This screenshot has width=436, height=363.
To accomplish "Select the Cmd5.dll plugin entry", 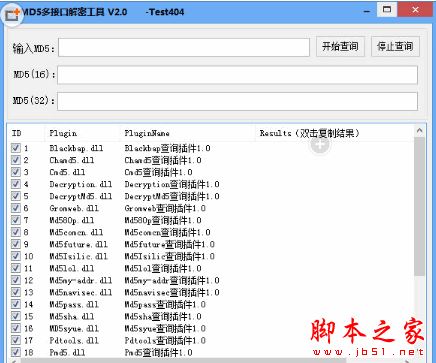I will [67, 172].
